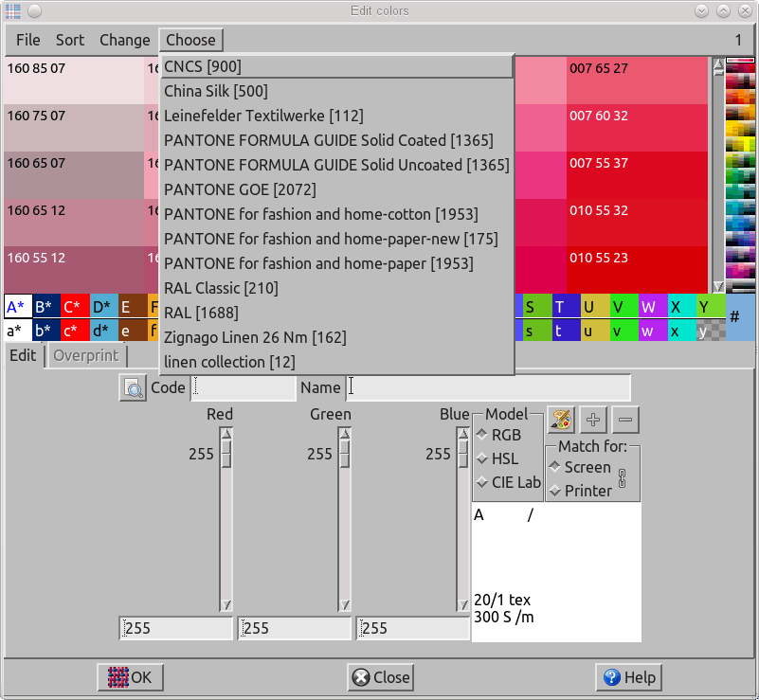Select China Silk [500] database
759x700 pixels.
(x=337, y=91)
